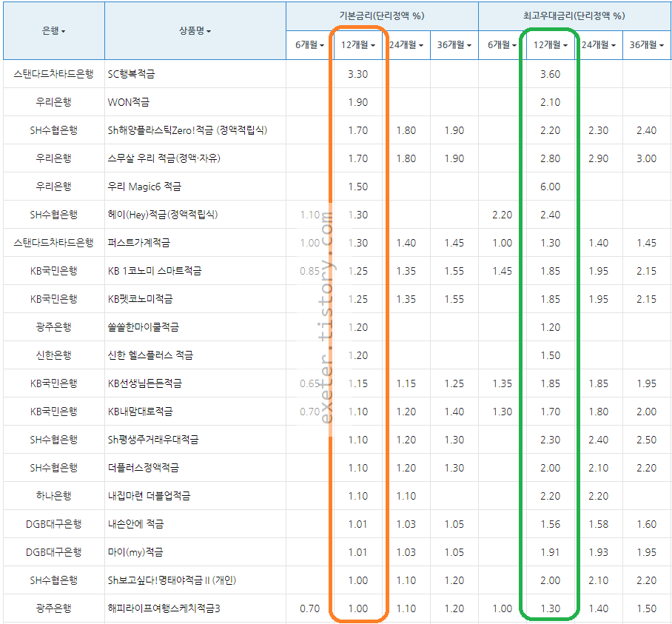Select 퍼스트가계적금 product name
The image size is (672, 624).
pos(139,243)
